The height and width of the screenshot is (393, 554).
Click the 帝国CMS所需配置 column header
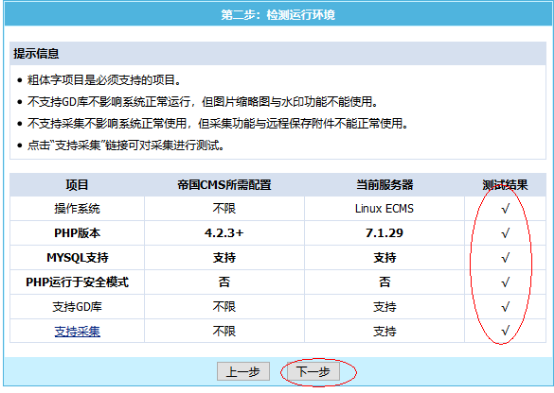224,185
